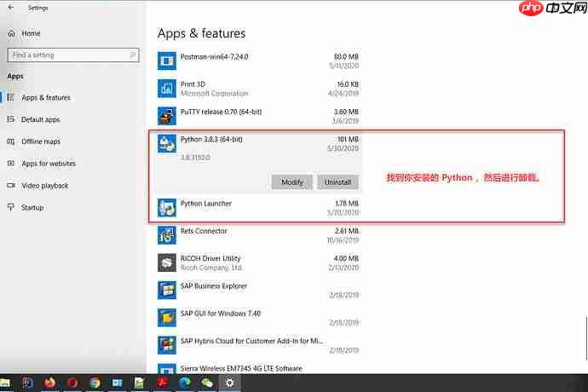Click the Startup sidebar icon

11,207
